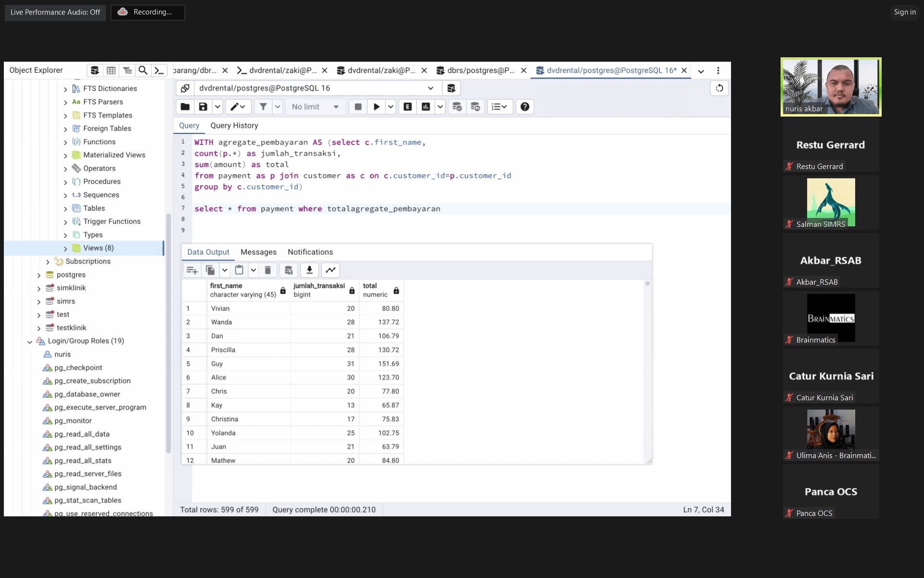Collapse Login/Group Roles node
This screenshot has height=578, width=924.
coord(30,342)
